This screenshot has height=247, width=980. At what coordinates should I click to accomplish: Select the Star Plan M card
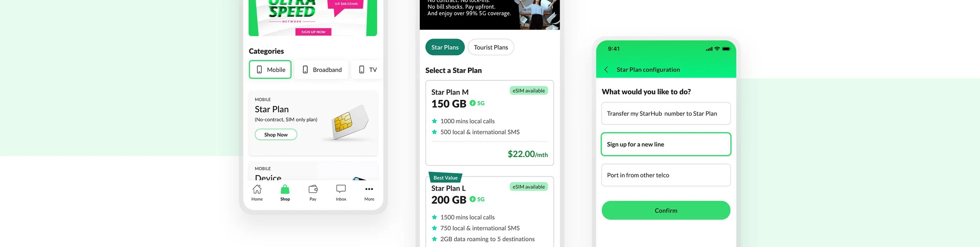click(490, 123)
